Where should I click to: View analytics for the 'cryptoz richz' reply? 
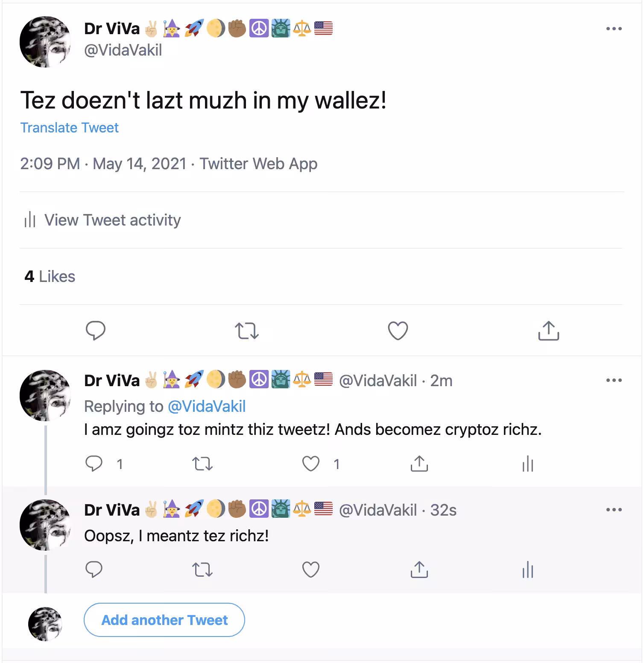tap(528, 464)
